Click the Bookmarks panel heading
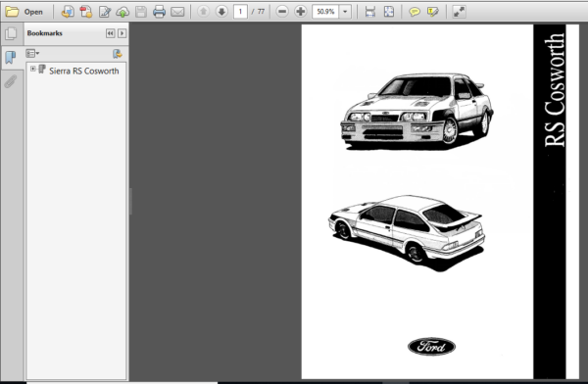The image size is (588, 384). point(45,33)
